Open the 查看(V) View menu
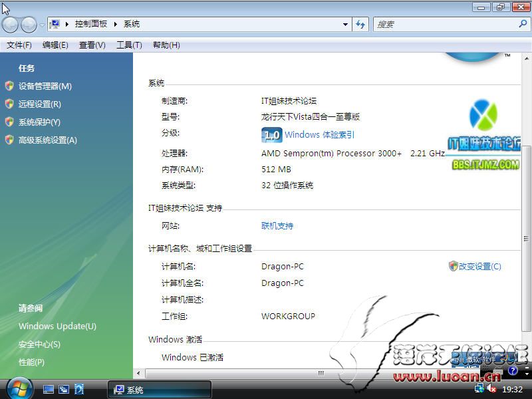Screen dimensions: 532x399 pos(92,45)
